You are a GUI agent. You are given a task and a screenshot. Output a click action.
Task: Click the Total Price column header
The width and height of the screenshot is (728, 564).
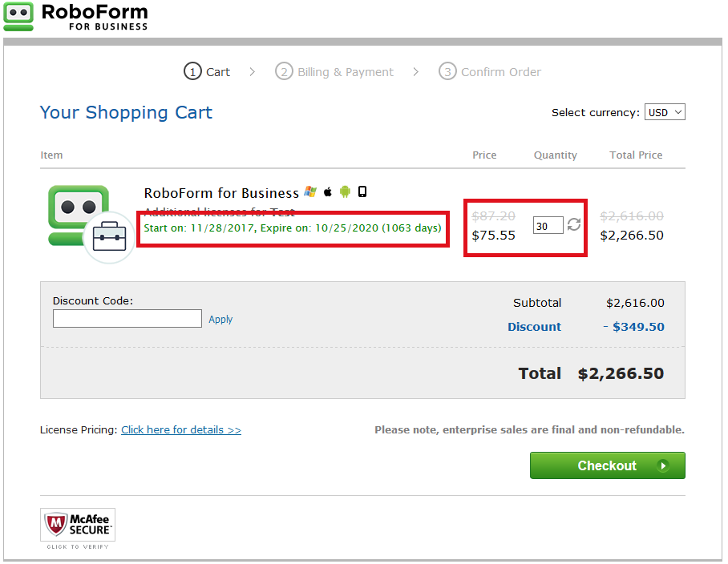click(x=636, y=155)
